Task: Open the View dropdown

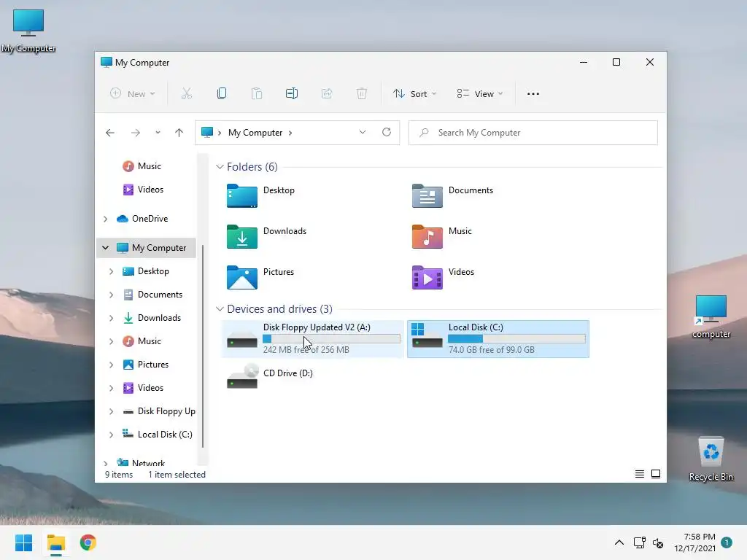Action: 480,94
